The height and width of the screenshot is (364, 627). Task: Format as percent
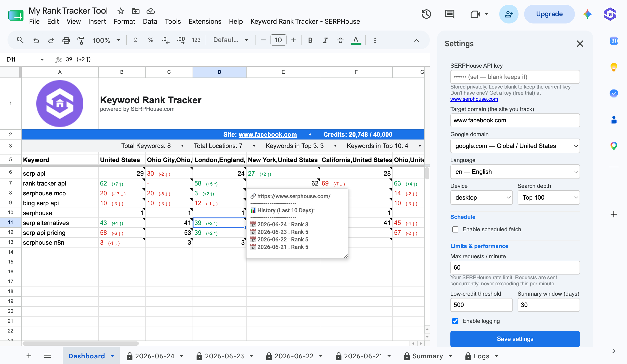pyautogui.click(x=151, y=40)
